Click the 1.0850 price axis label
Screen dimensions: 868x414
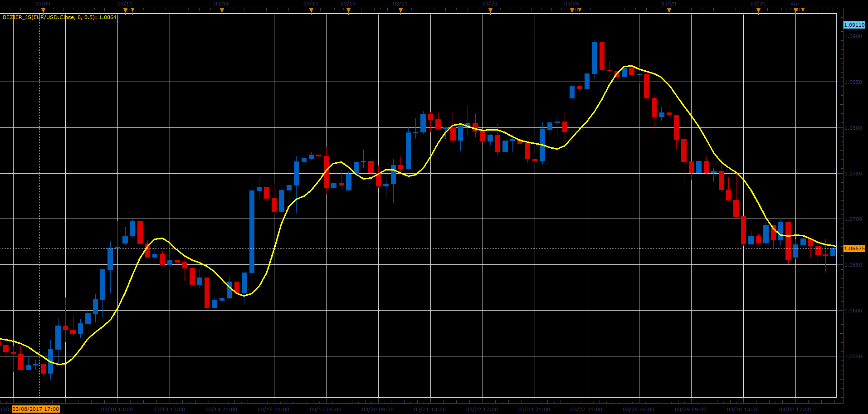point(853,82)
